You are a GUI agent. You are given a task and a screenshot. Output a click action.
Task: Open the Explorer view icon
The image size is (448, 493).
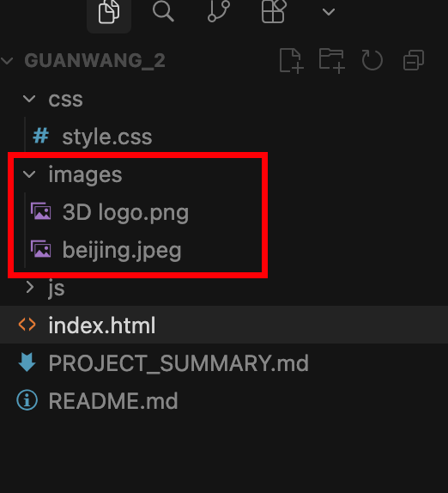tap(109, 12)
